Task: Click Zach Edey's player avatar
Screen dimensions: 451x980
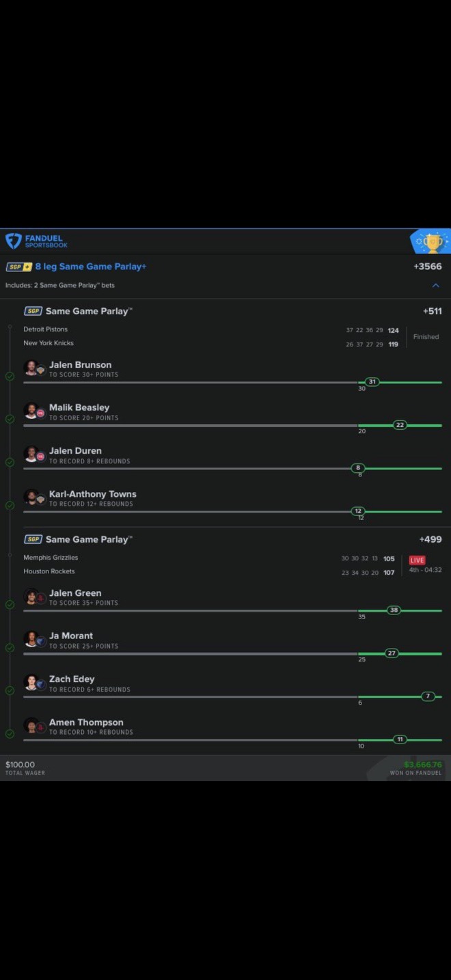Action: tap(31, 682)
